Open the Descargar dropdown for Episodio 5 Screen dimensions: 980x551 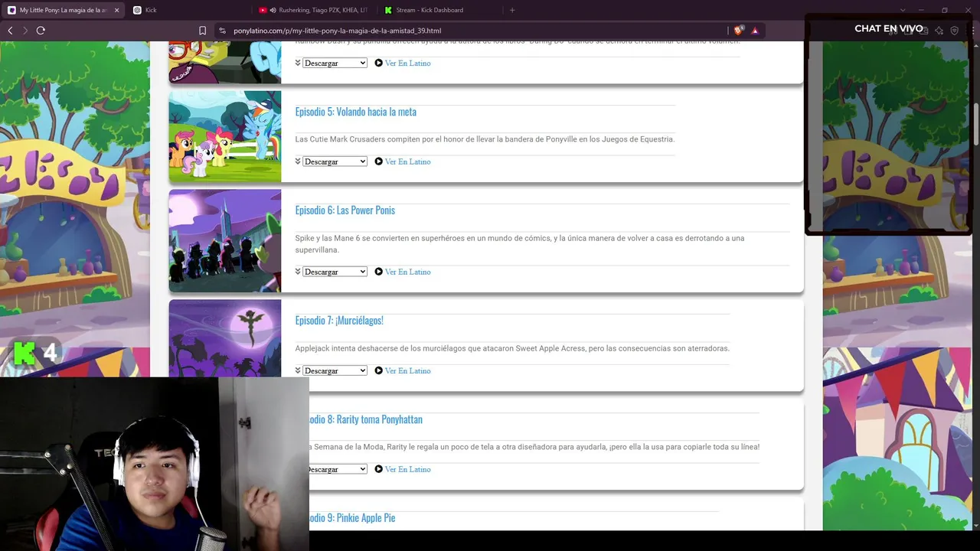coord(335,161)
